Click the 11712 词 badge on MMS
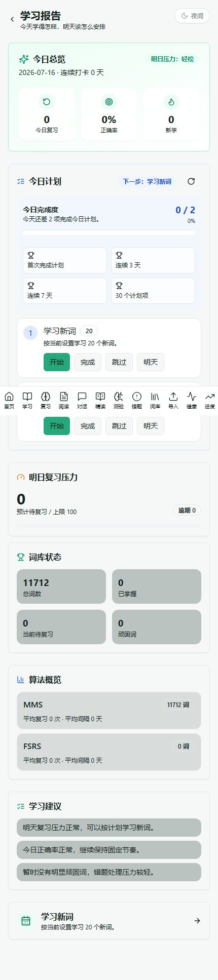 [178, 704]
